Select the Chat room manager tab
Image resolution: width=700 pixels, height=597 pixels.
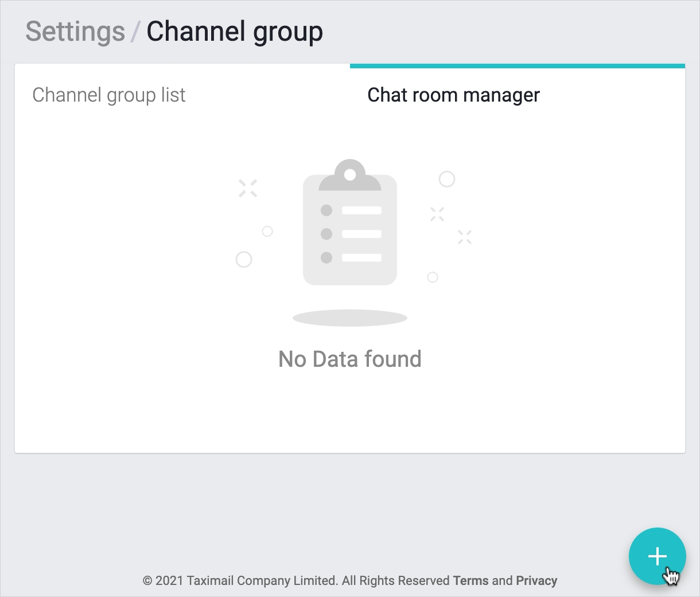point(453,95)
